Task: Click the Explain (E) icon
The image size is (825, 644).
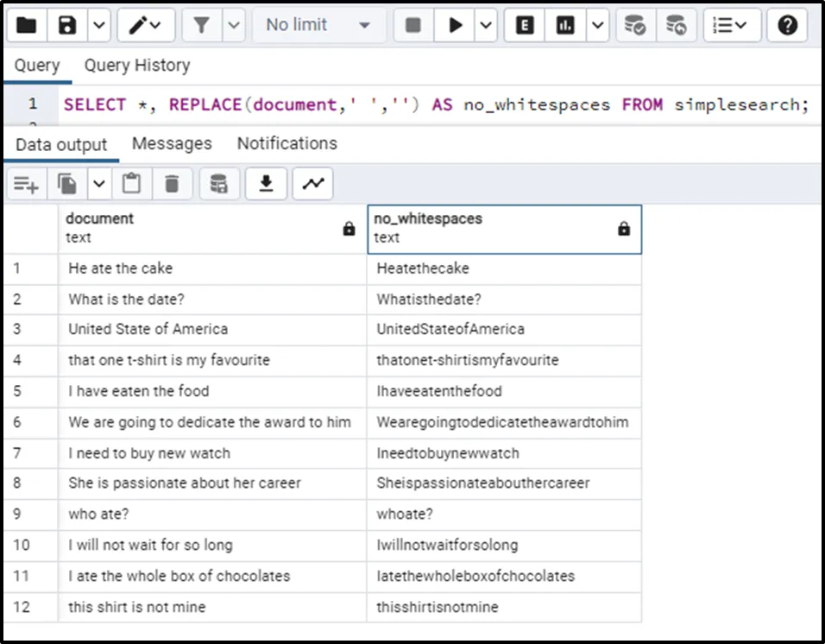Action: pos(524,25)
